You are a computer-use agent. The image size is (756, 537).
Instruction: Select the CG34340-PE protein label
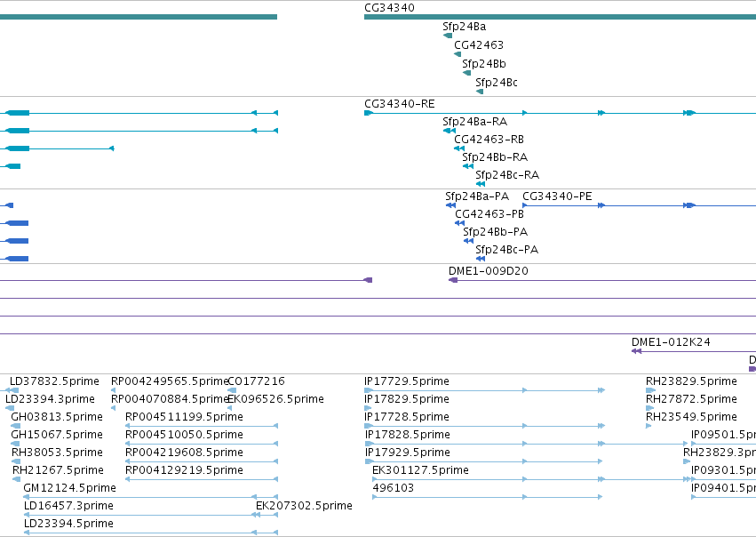[x=557, y=196]
